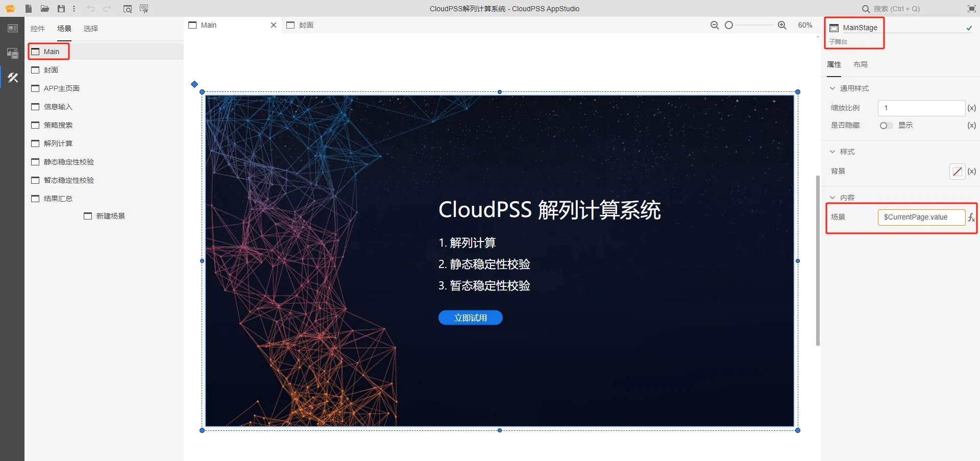This screenshot has width=980, height=461.
Task: Switch to the 控件 tab
Action: coord(38,29)
